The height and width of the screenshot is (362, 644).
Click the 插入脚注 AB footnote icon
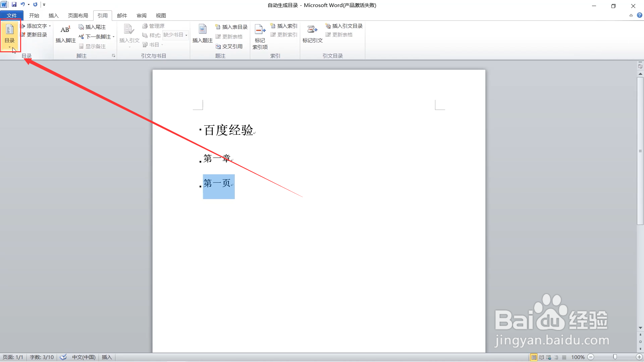(x=65, y=29)
